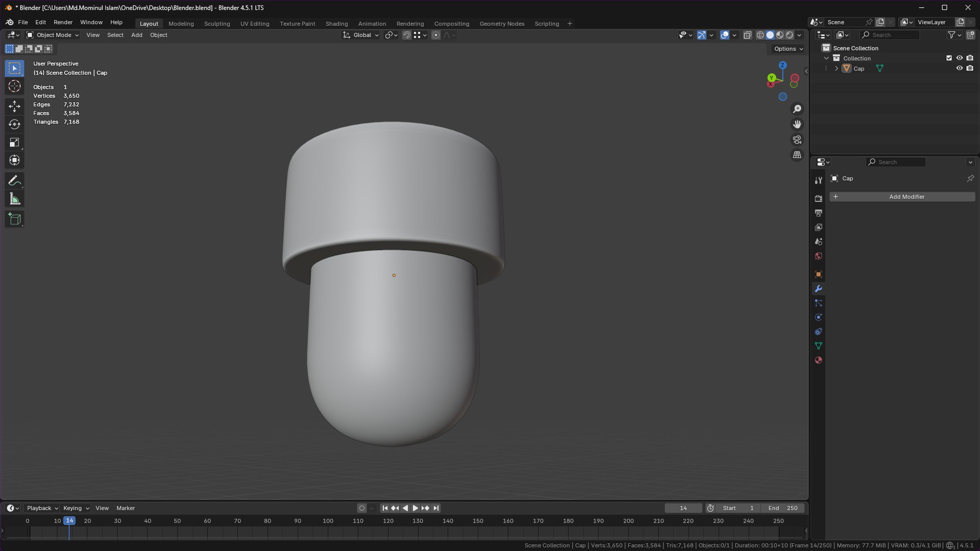The height and width of the screenshot is (551, 980).
Task: Toggle Collection exclude checkbox in outliner
Action: pos(949,58)
